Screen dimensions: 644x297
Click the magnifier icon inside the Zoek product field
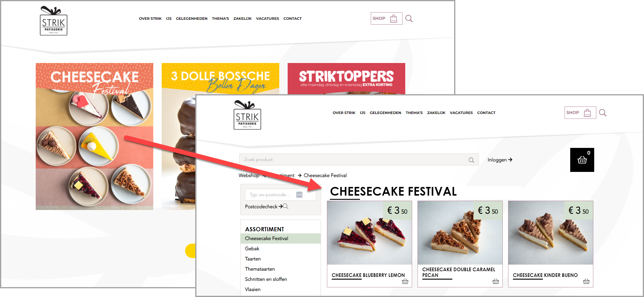[471, 160]
